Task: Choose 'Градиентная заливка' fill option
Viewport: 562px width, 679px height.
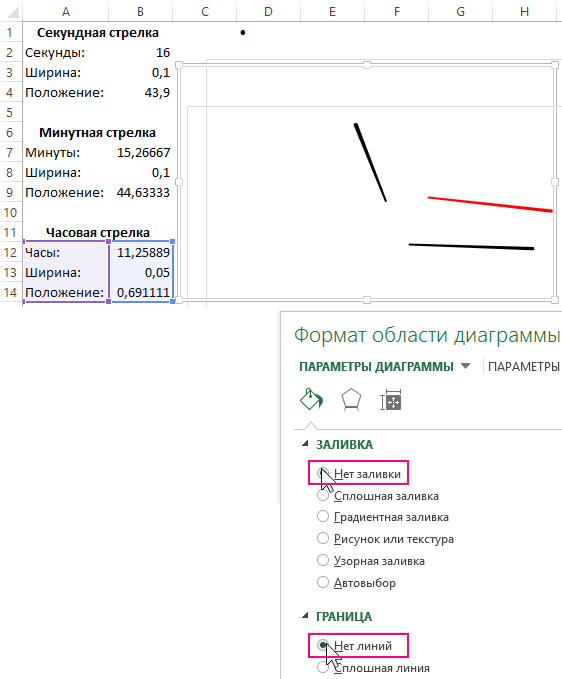Action: [383, 517]
